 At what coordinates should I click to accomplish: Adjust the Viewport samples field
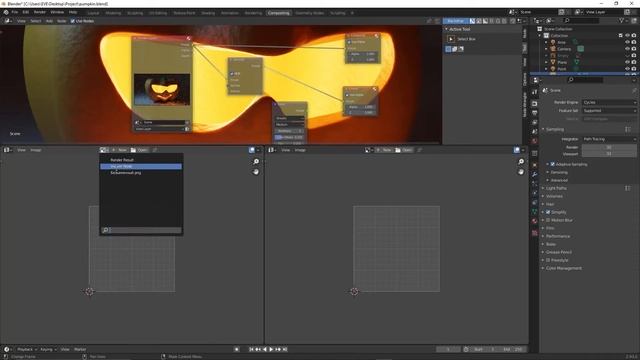[x=609, y=154]
